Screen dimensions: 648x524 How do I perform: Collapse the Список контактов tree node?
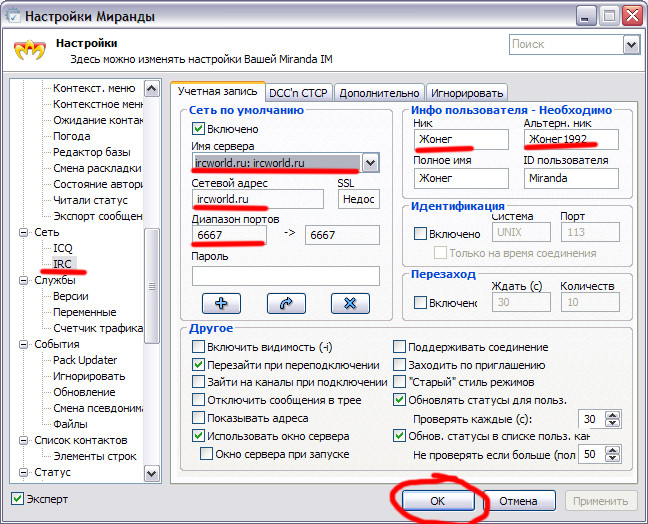pos(23,441)
